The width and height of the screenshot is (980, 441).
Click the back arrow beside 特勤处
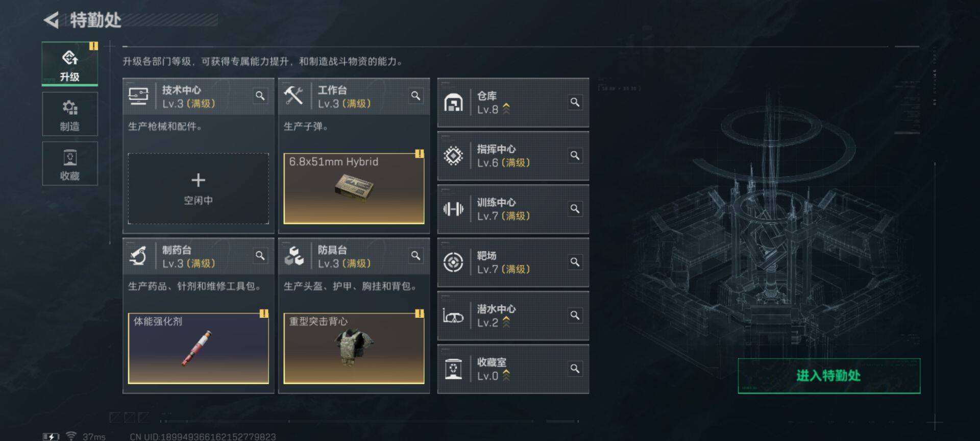point(51,20)
